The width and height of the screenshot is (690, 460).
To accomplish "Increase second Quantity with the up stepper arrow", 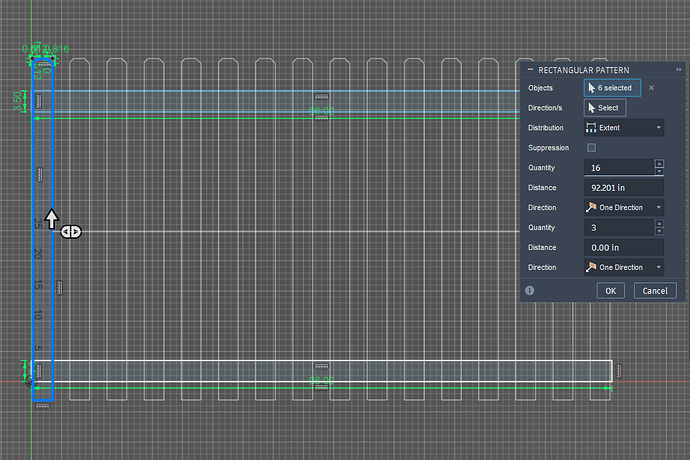I will point(659,224).
